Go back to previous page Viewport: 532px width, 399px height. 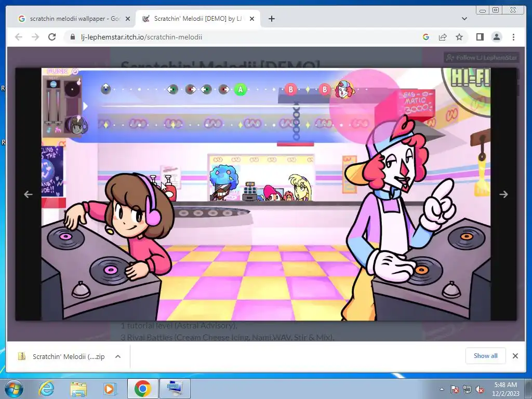click(19, 37)
